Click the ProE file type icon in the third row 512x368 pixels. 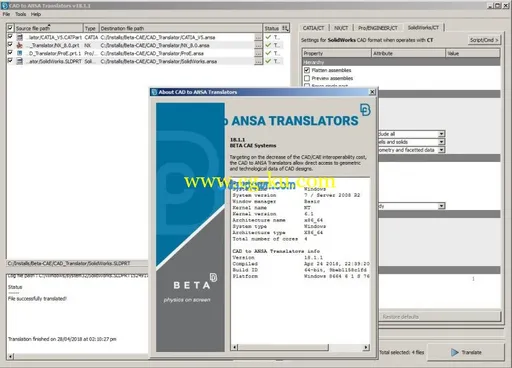click(x=20, y=53)
